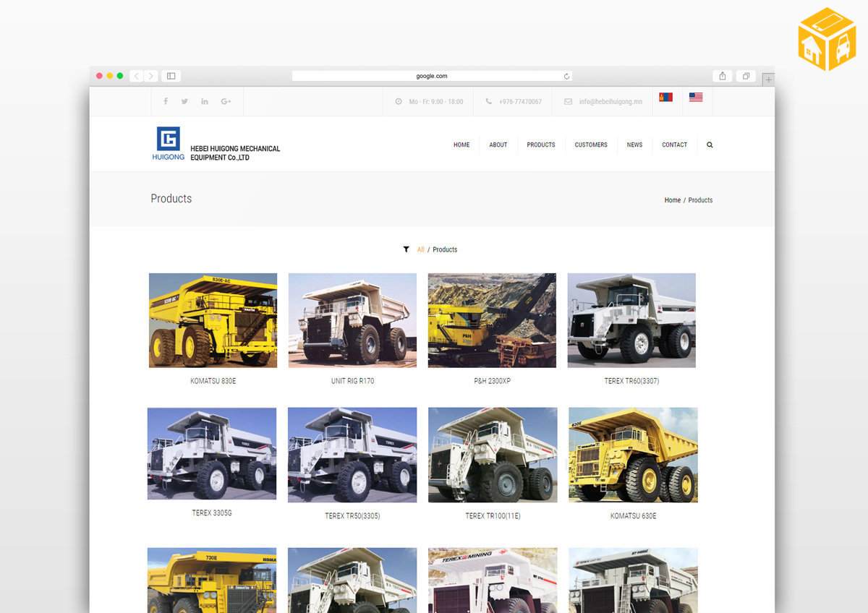Reload page using browser refresh icon
The height and width of the screenshot is (613, 868).
tap(566, 76)
